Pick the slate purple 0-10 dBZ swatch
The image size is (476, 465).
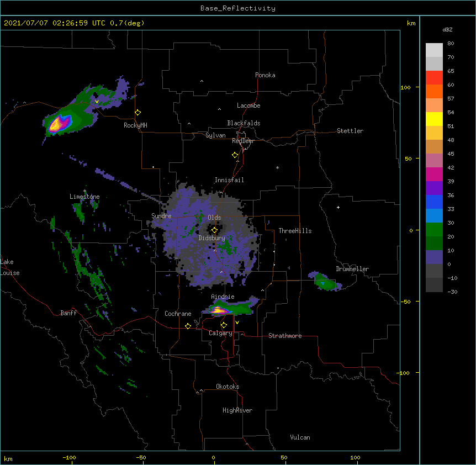(434, 257)
